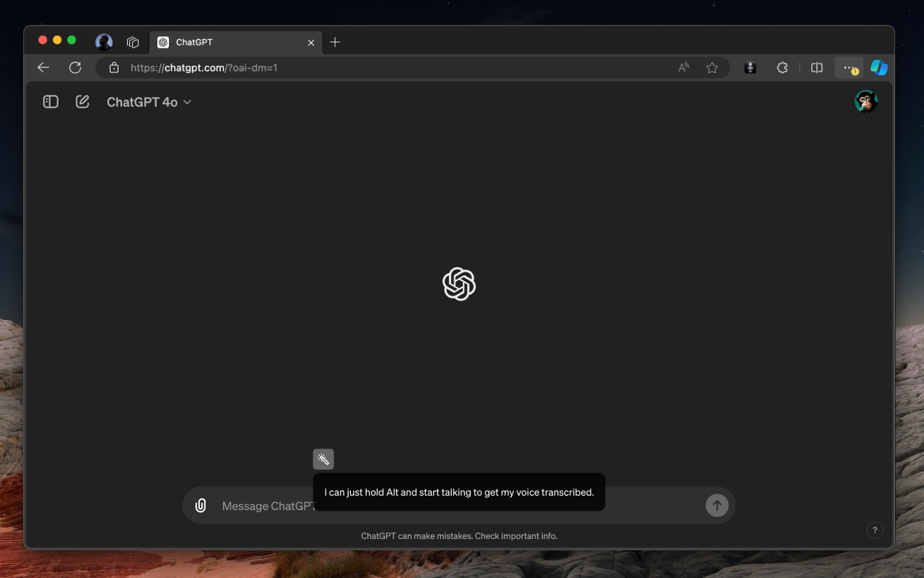924x578 pixels.
Task: Start a new chat
Action: tap(82, 102)
